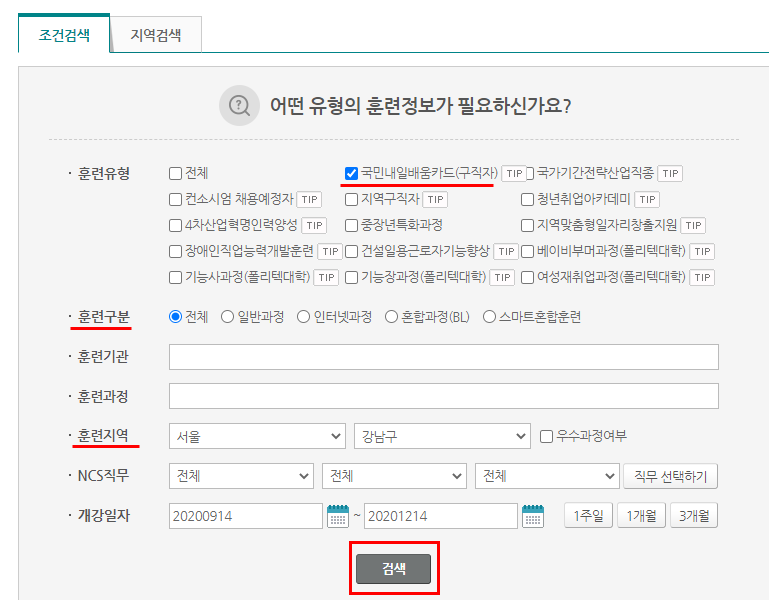769x600 pixels.
Task: Open the start date calendar picker icon
Action: pos(338,516)
